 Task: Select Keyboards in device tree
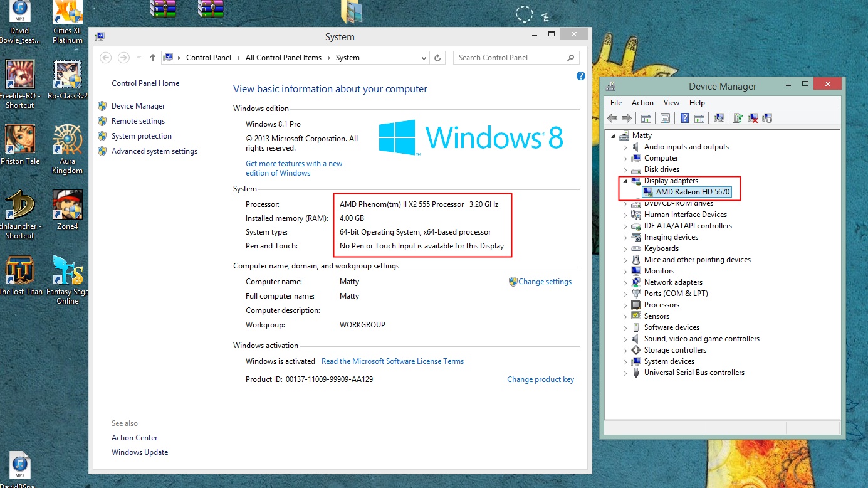[662, 248]
